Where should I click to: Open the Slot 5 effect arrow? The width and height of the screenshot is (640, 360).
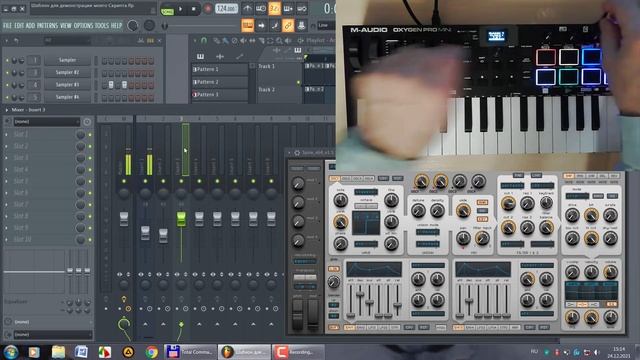pyautogui.click(x=7, y=181)
